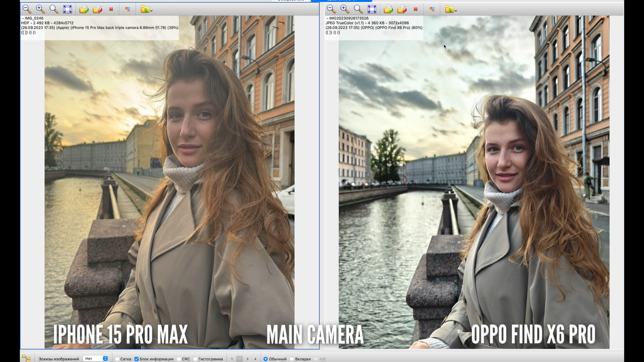
Task: Enable the CRC checkbox
Action: click(x=179, y=359)
